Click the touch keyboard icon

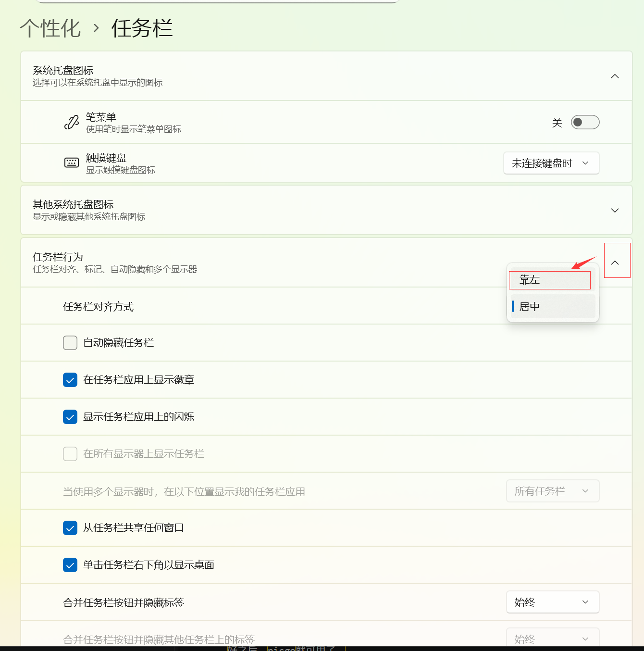click(72, 163)
